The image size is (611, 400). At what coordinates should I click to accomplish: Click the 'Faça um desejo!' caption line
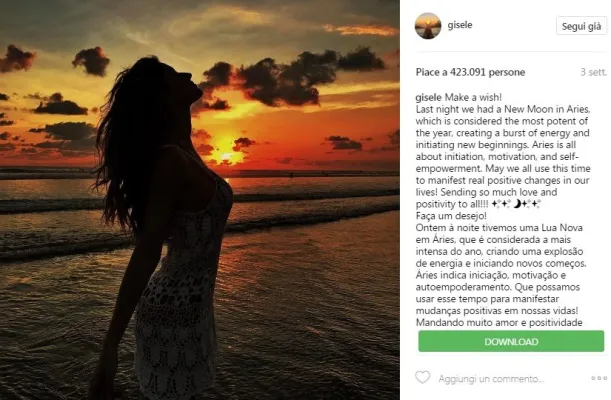pyautogui.click(x=451, y=216)
